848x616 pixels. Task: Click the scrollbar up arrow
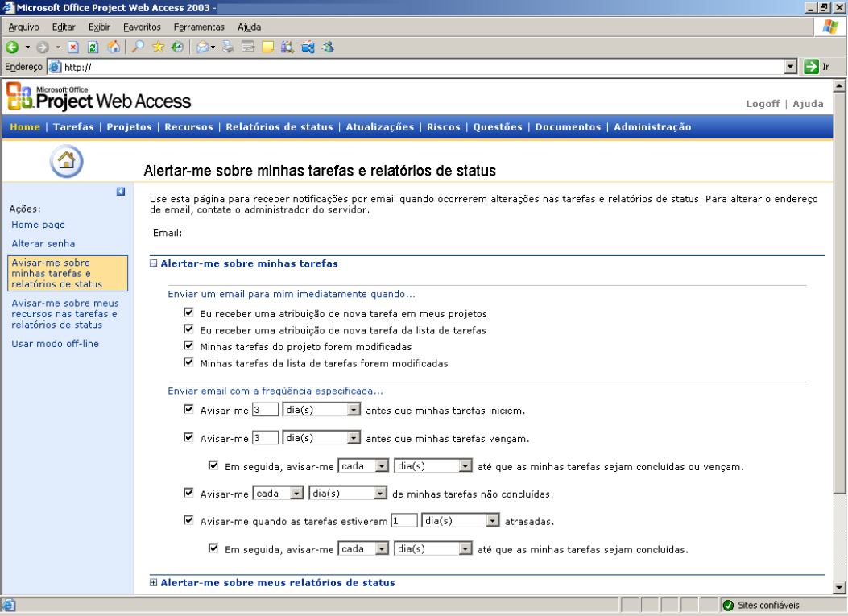(839, 85)
